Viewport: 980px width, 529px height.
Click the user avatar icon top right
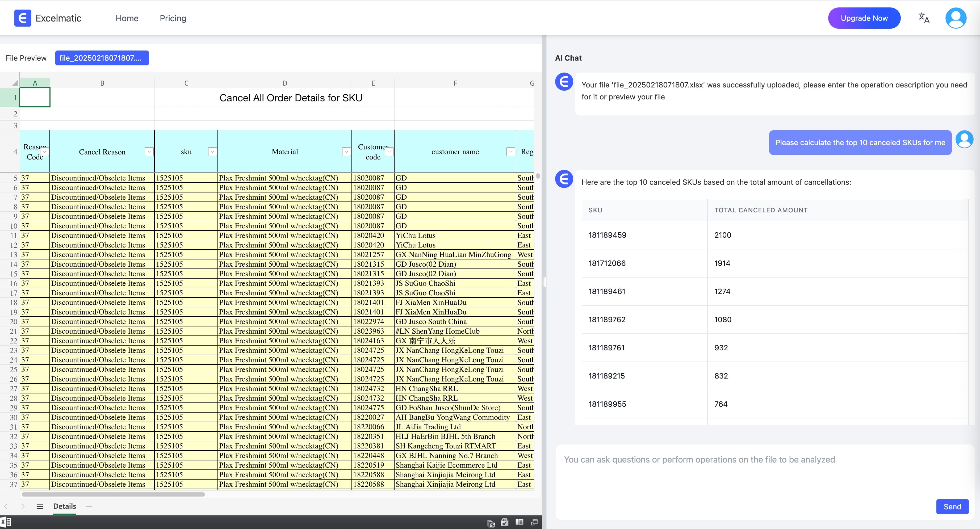pyautogui.click(x=956, y=18)
